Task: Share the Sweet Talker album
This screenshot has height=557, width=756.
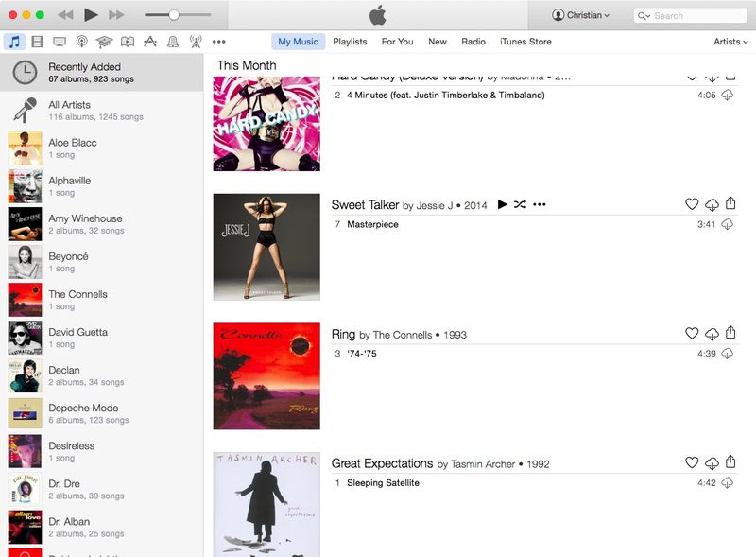Action: point(730,203)
